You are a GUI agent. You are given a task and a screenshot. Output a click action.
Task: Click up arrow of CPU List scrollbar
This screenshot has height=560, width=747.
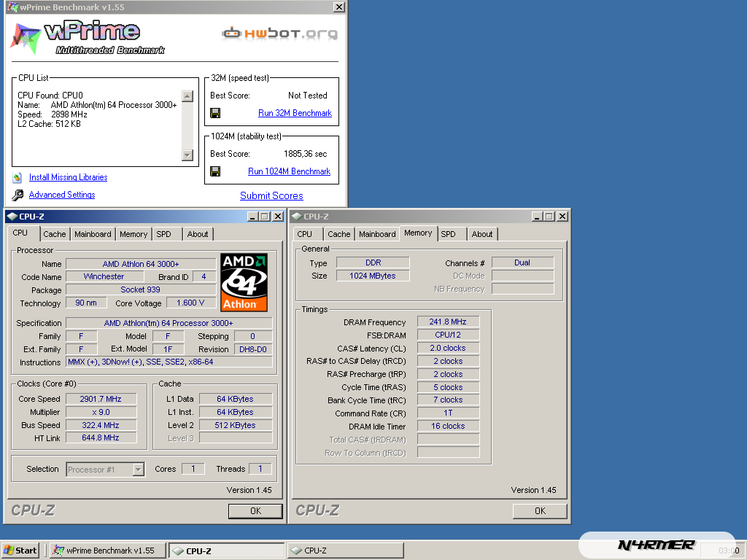187,96
